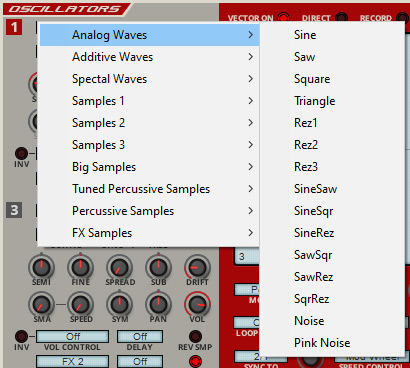
Task: Select the Saw waveform
Action: (x=332, y=57)
